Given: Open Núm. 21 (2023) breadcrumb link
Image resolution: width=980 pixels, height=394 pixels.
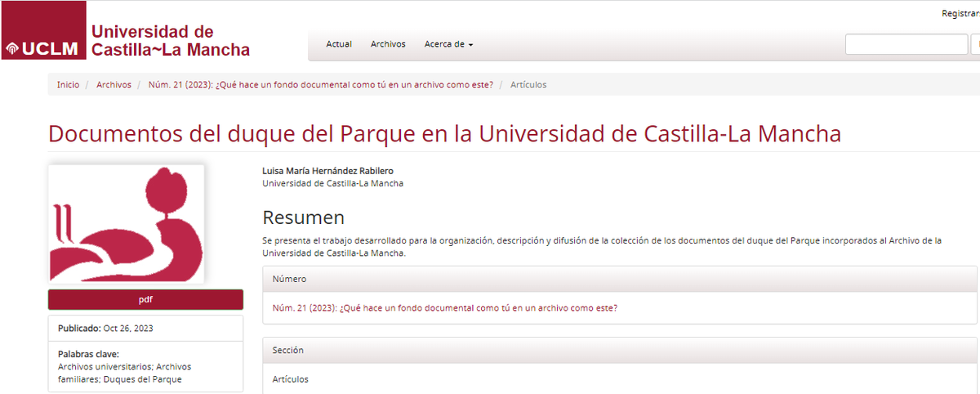Looking at the screenshot, I should (320, 84).
